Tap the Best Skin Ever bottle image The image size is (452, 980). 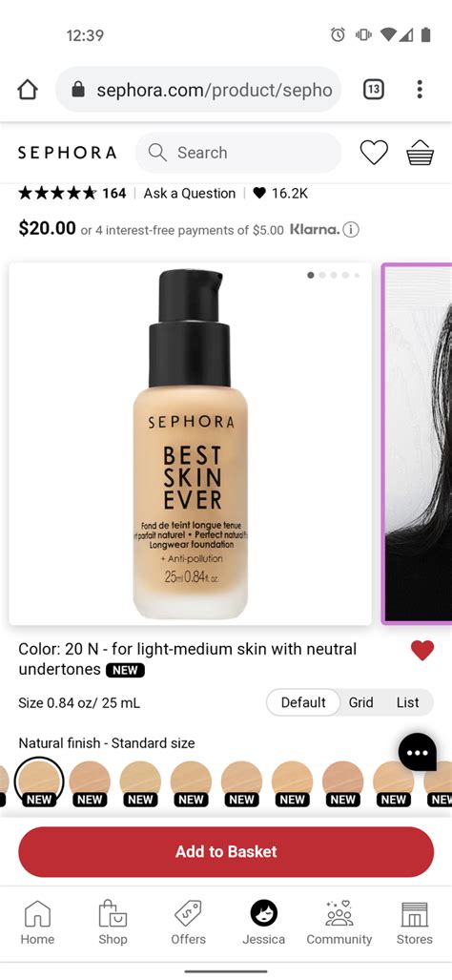pos(191,444)
